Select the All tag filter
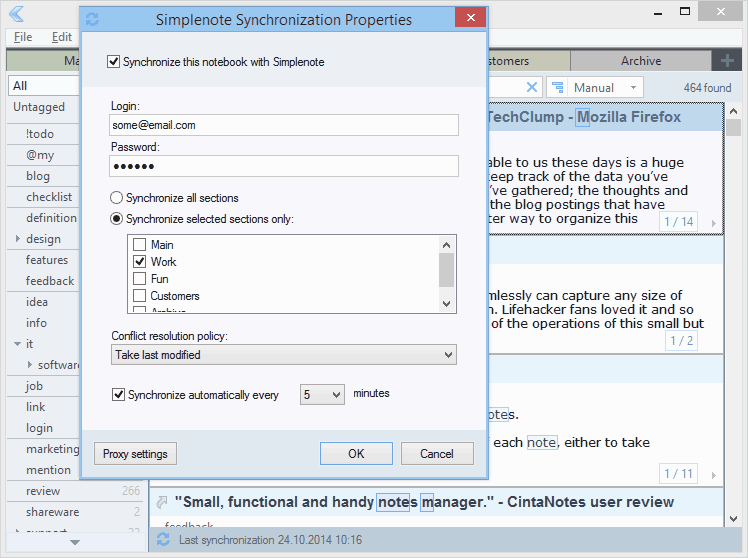Screen dimensions: 748x558 coord(43,86)
